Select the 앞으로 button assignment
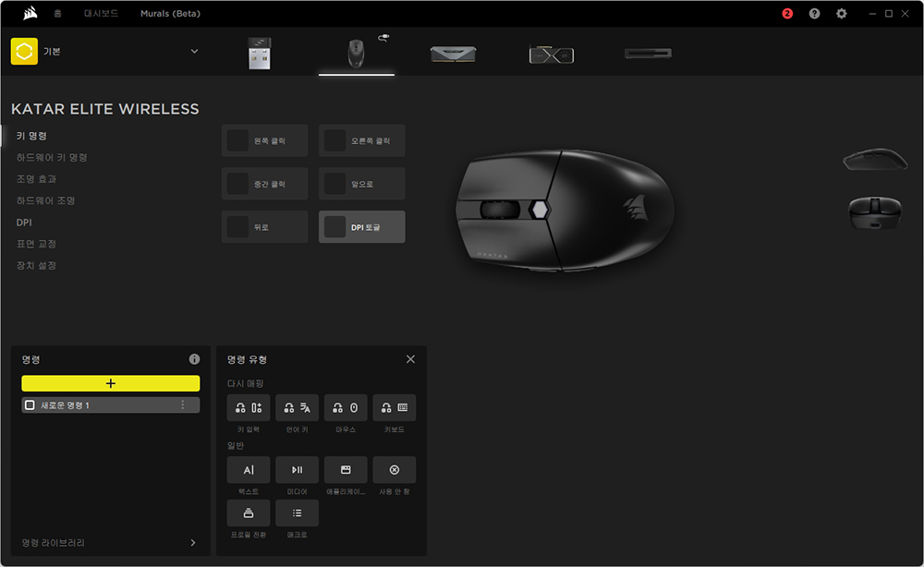 click(x=362, y=184)
